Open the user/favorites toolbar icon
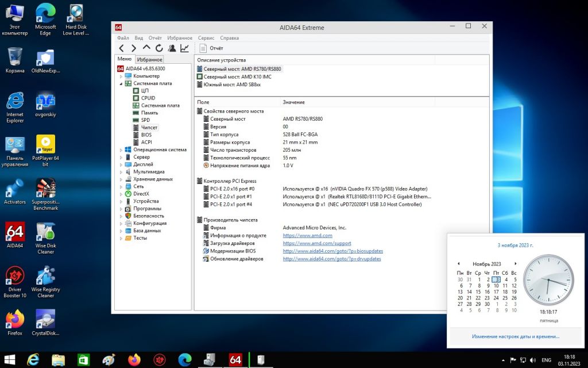This screenshot has height=368, width=588. (172, 48)
